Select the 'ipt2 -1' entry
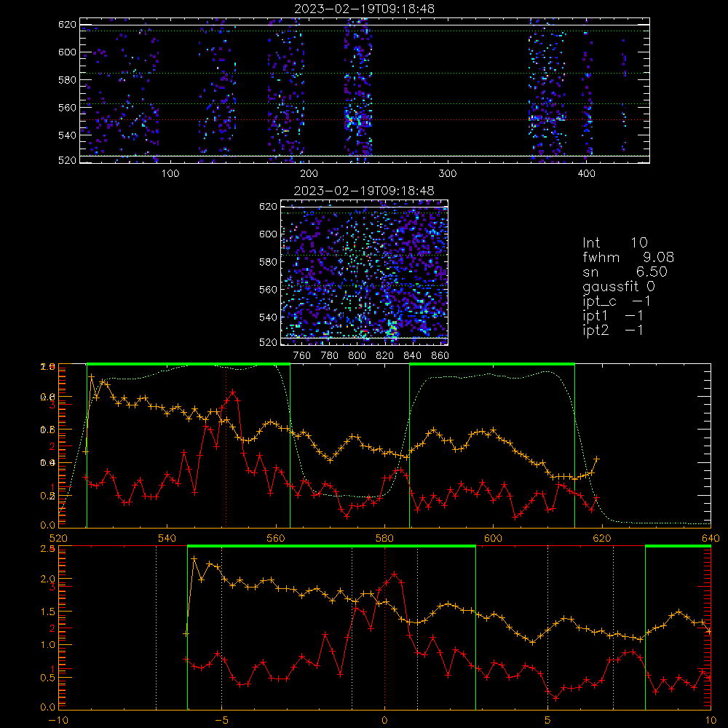The image size is (728, 728). coord(613,330)
